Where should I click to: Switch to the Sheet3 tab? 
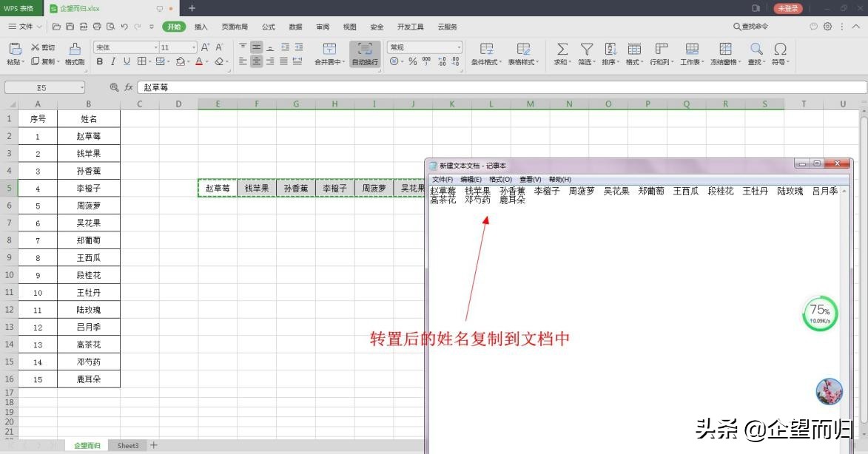pos(128,445)
